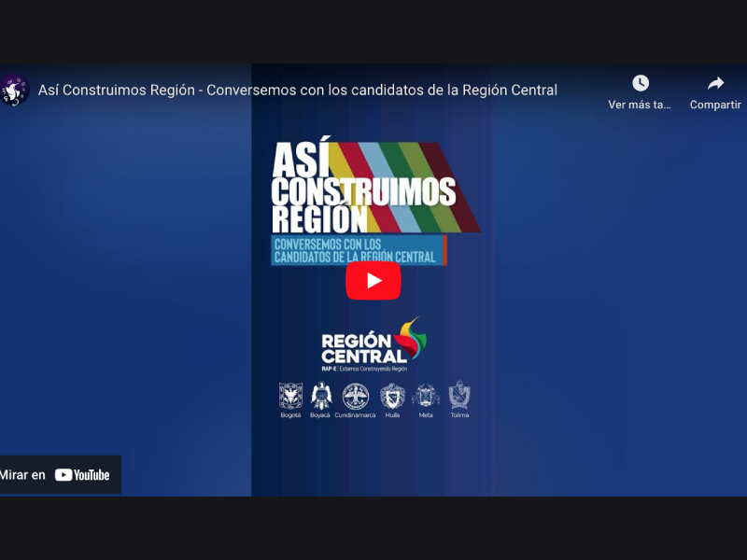Click the Tolima coat of arms

[x=459, y=396]
